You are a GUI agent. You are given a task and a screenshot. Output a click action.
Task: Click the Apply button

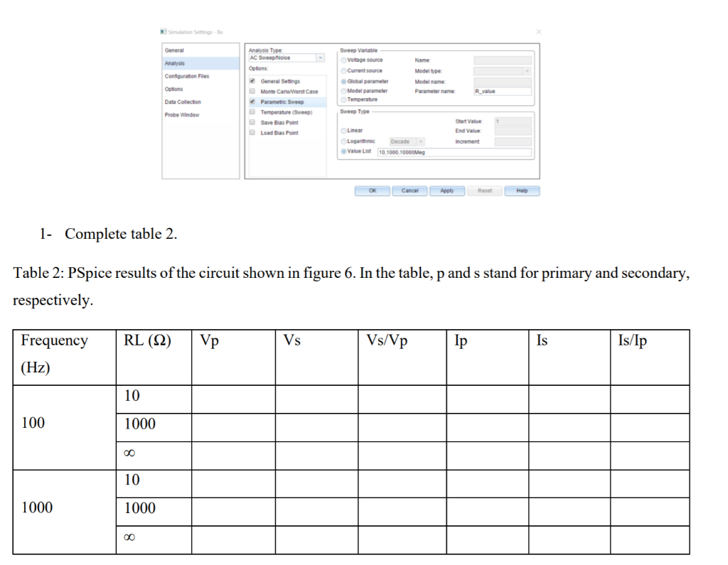[447, 190]
